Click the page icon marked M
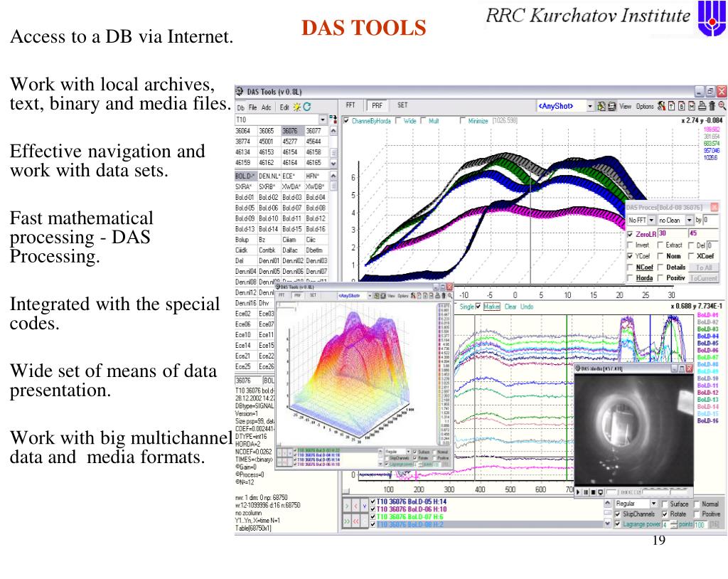This screenshot has height=579, width=728. coord(692,107)
